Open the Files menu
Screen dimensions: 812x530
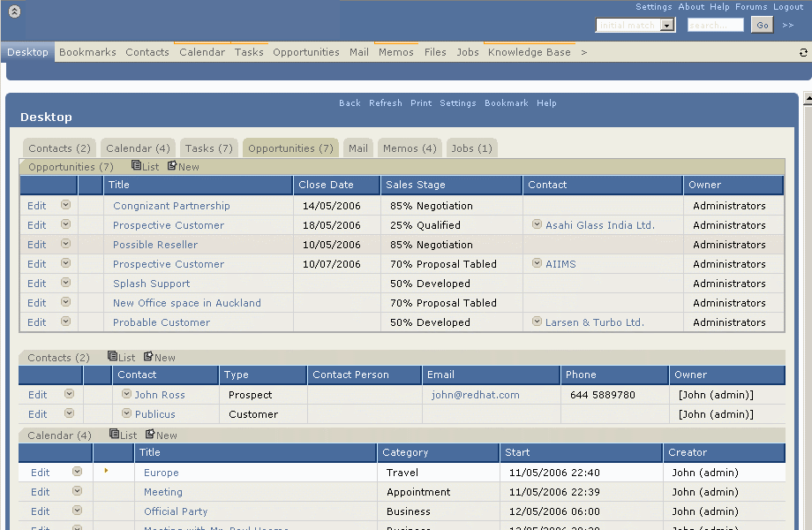(x=435, y=52)
